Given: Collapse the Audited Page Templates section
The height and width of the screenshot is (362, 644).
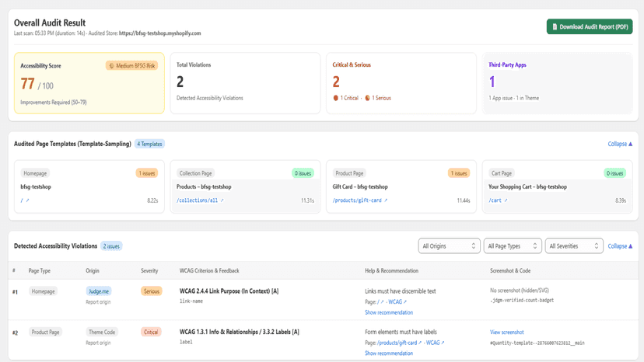Looking at the screenshot, I should 620,144.
